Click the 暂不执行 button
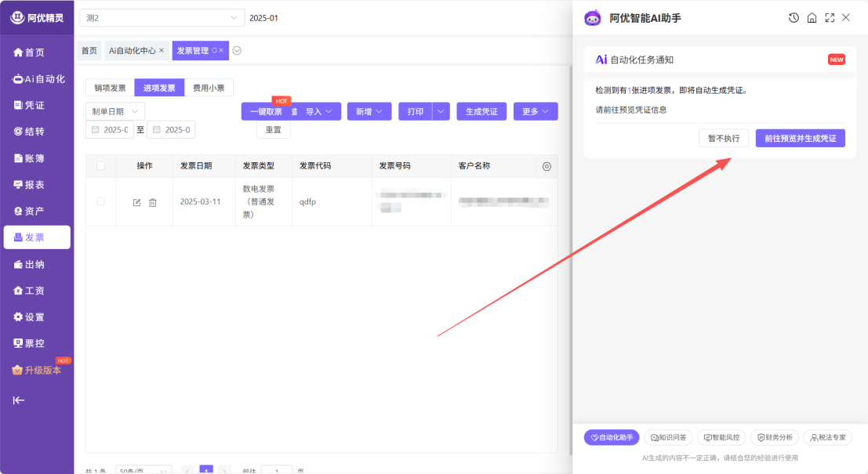Viewport: 868px width, 474px height. coord(724,138)
